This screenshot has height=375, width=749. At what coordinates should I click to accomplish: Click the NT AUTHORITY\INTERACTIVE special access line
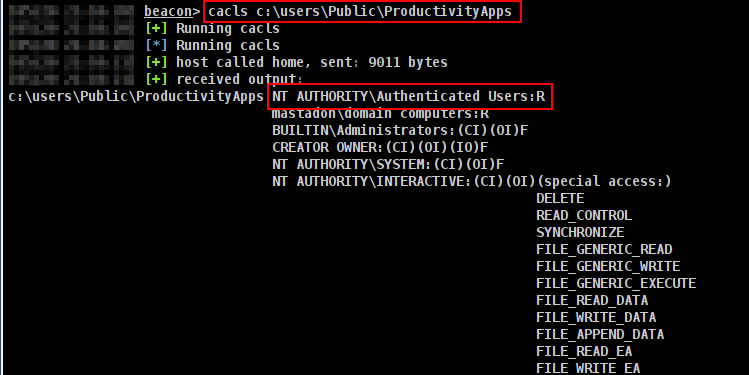[472, 182]
